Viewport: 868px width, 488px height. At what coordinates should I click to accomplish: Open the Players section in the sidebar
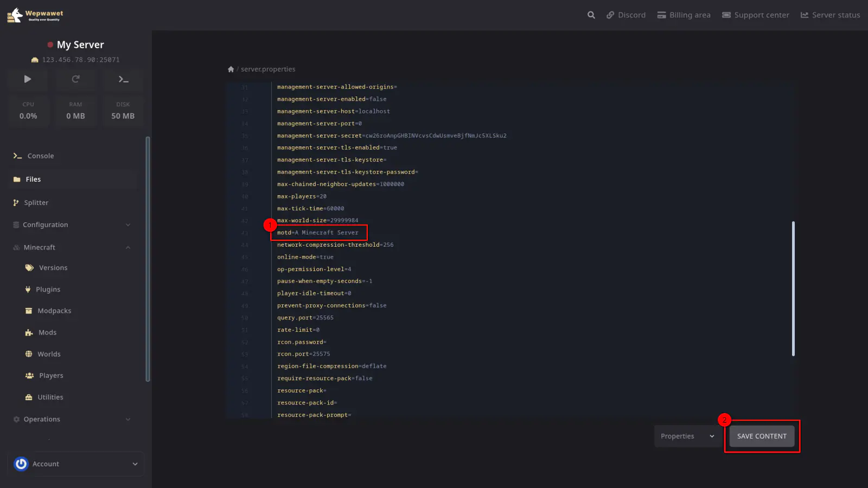pos(51,376)
